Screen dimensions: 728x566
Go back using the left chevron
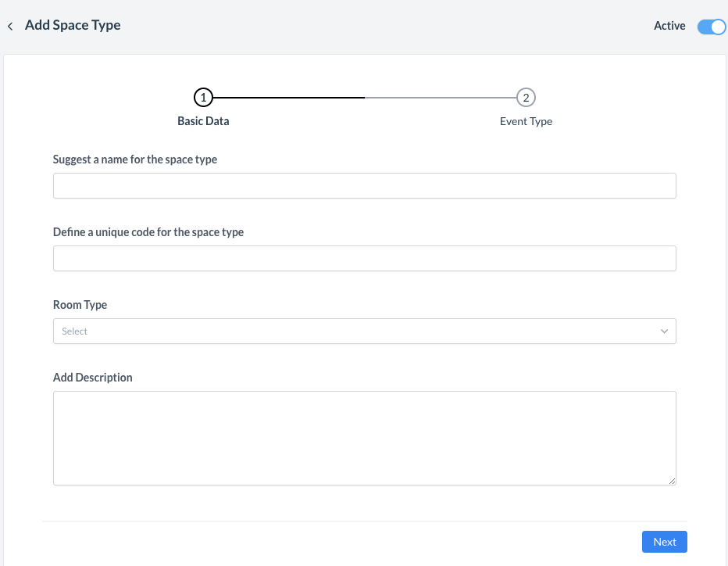10,26
